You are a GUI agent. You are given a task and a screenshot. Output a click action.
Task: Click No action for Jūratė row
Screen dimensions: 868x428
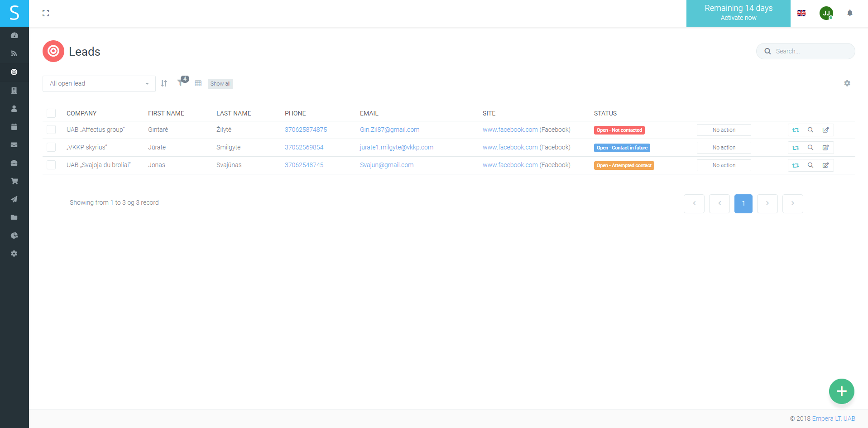(724, 148)
